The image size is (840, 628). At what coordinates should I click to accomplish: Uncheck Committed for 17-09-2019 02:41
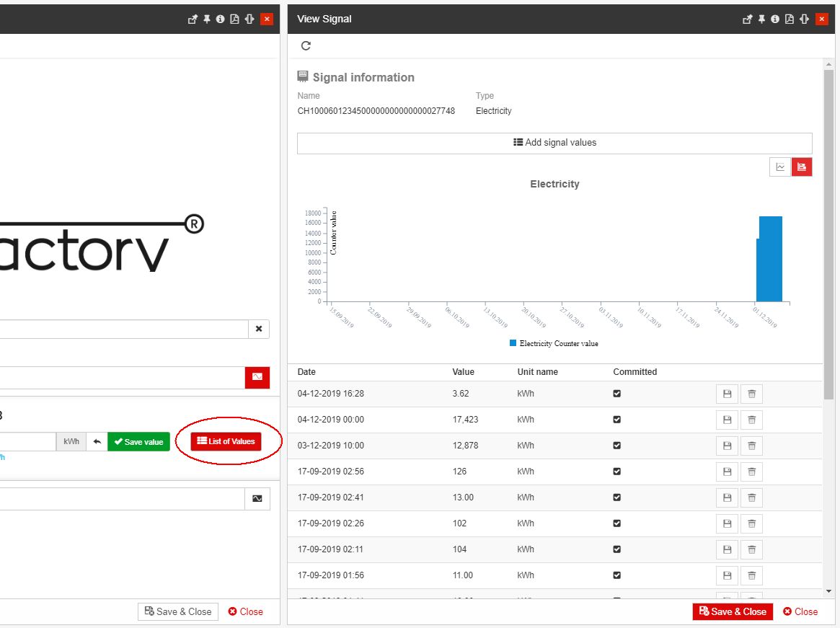click(x=616, y=497)
